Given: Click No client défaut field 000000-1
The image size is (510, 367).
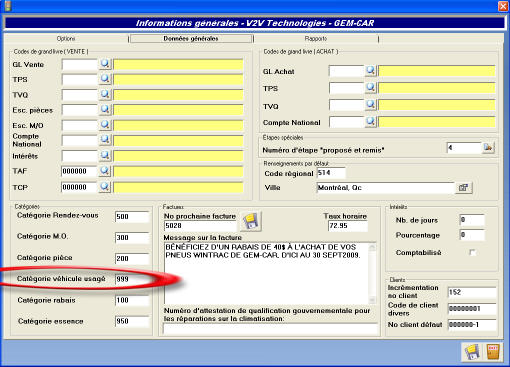Looking at the screenshot, I should point(472,324).
